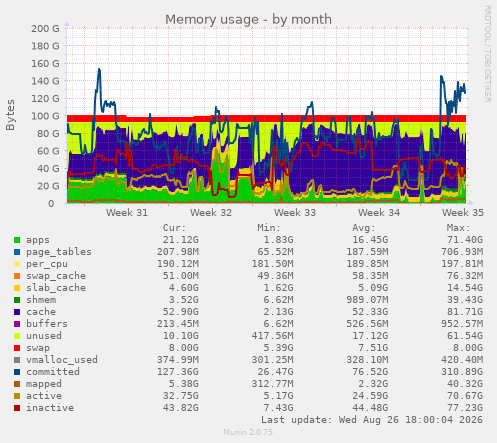
Task: Click the 'Week 32' axis label
Action: pos(211,213)
